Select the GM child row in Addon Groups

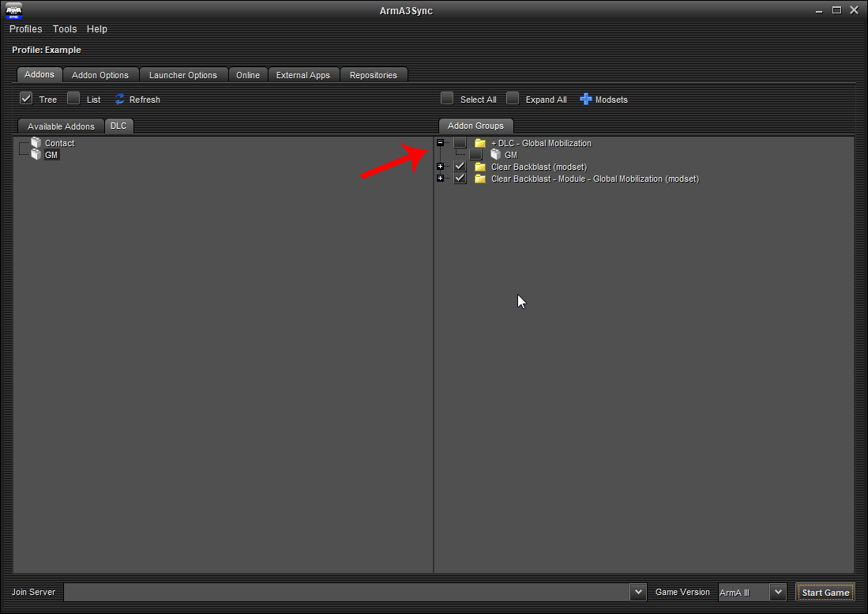(x=511, y=155)
